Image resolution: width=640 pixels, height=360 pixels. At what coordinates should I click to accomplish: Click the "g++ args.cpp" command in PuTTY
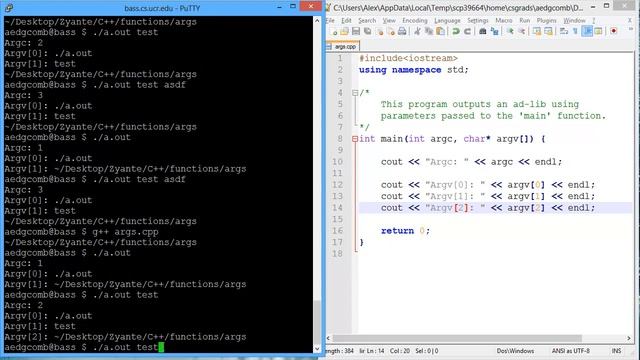tap(125, 232)
